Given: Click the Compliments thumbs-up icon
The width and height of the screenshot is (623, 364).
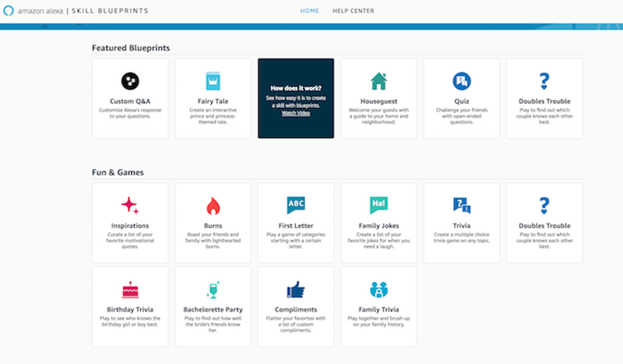Looking at the screenshot, I should [x=296, y=290].
